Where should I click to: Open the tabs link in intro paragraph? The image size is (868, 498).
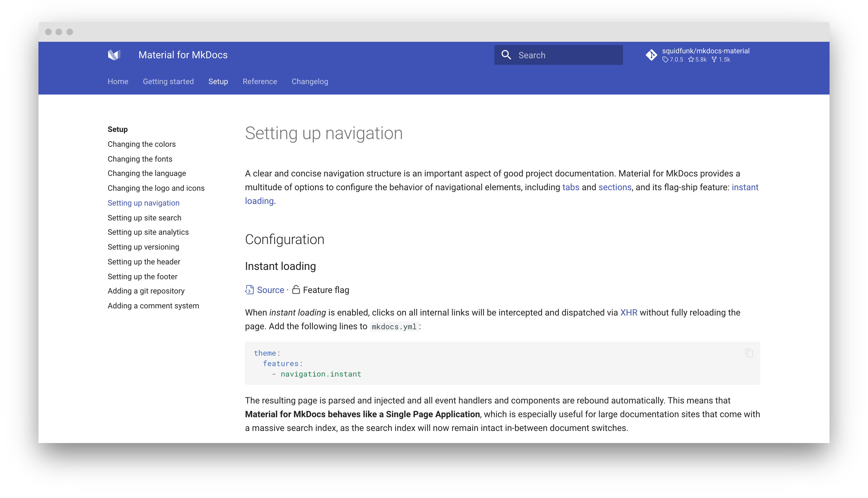(x=571, y=187)
